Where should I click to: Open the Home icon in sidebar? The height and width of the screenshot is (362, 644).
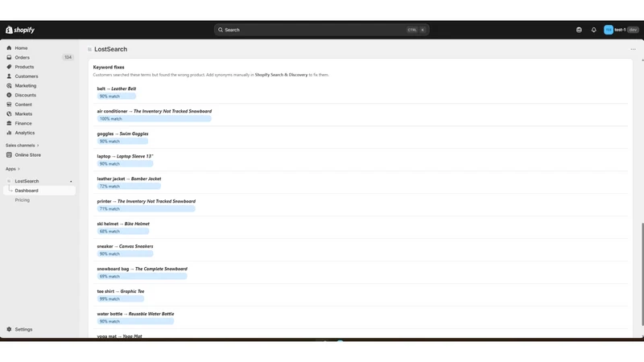click(x=9, y=48)
